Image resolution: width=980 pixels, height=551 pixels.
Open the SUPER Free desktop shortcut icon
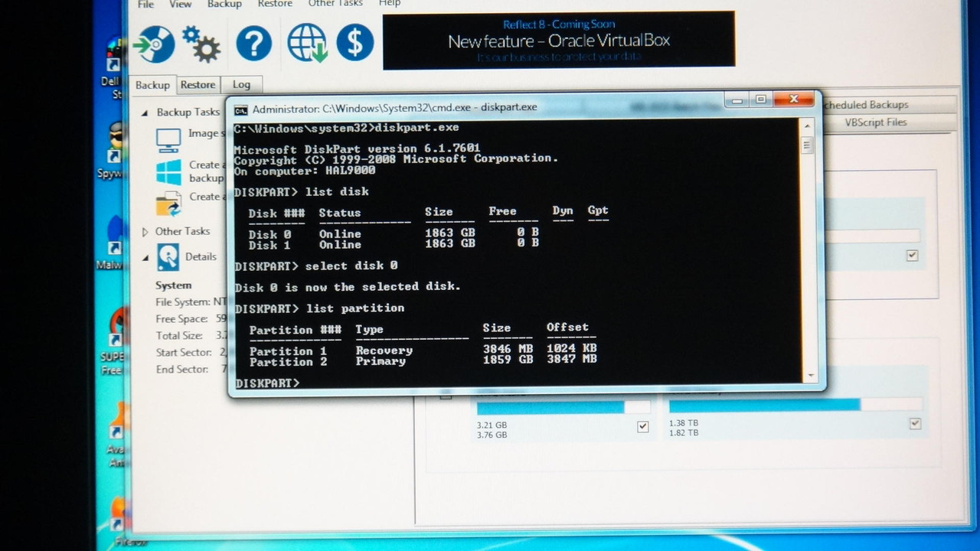(x=117, y=327)
